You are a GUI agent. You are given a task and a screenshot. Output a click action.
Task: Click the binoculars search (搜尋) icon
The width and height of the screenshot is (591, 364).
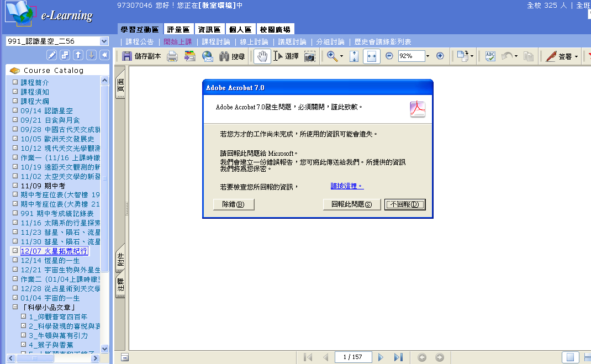pyautogui.click(x=224, y=56)
